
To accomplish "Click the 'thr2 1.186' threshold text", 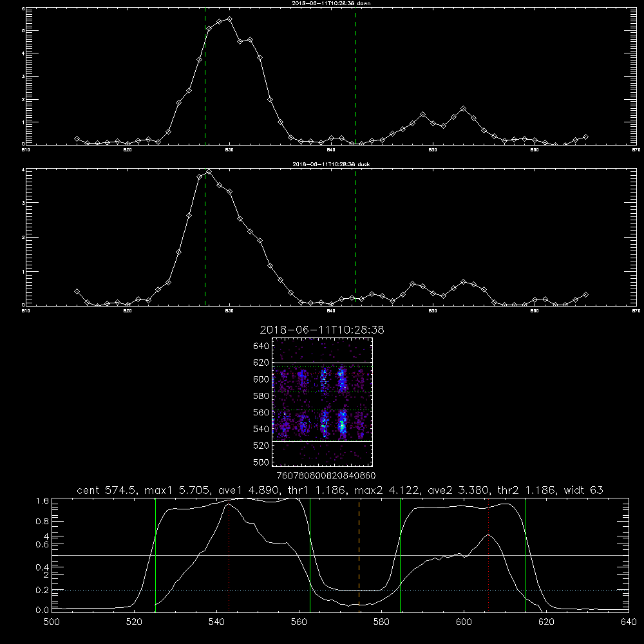I will (x=526, y=490).
